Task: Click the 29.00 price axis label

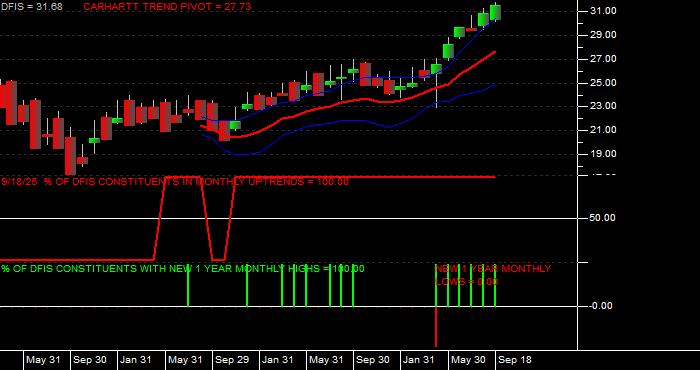Action: pyautogui.click(x=604, y=35)
